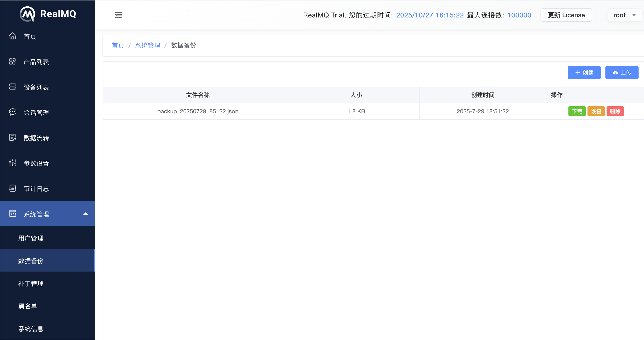Click the 上传 backup button
Image resolution: width=644 pixels, height=340 pixels.
coord(622,73)
